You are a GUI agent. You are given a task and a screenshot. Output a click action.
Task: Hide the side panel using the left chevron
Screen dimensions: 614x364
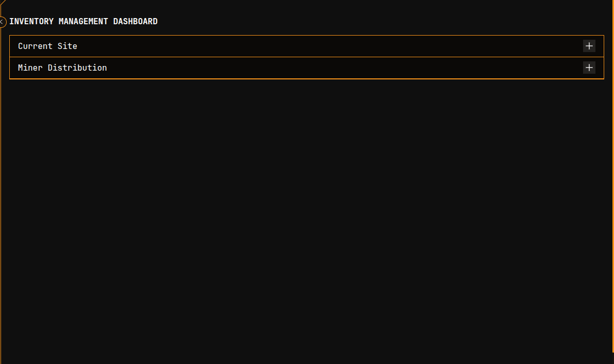pos(2,22)
